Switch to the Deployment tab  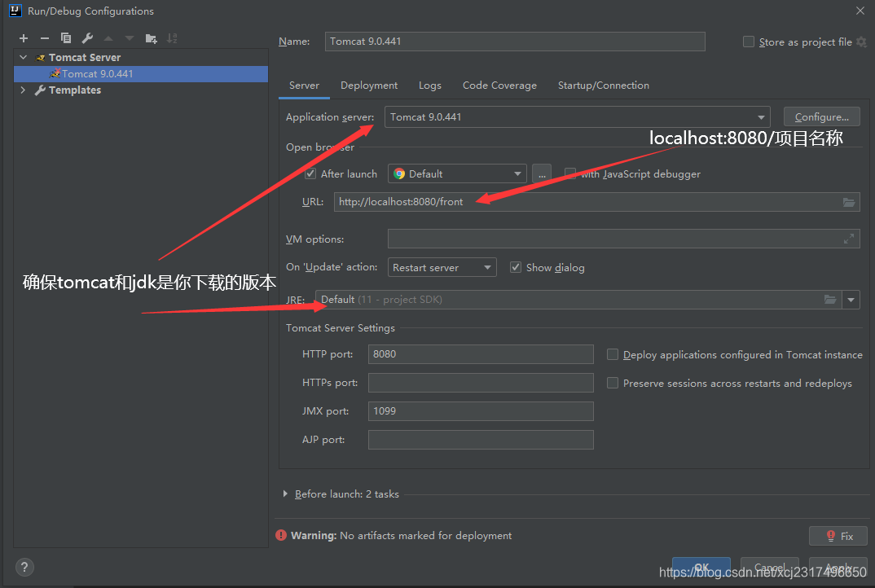(x=369, y=86)
